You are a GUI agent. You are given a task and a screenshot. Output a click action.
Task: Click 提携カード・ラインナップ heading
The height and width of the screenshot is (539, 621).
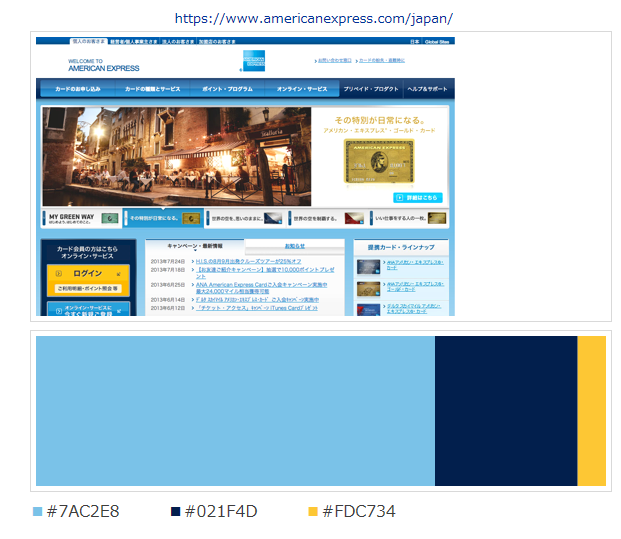[x=401, y=247]
